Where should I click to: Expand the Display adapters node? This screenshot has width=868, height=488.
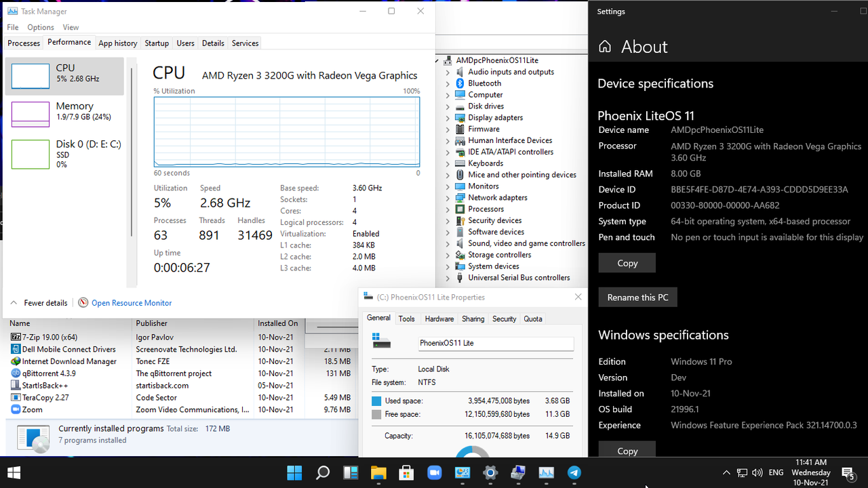pyautogui.click(x=448, y=118)
